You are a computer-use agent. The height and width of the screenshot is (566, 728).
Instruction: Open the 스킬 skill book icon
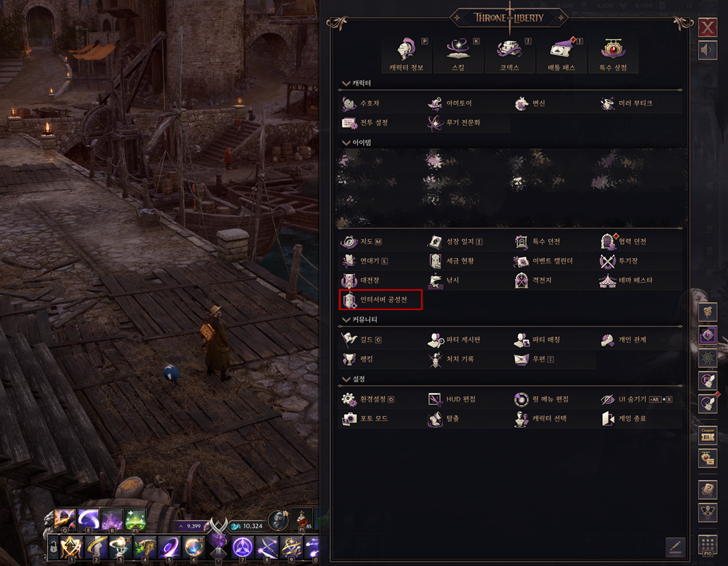pyautogui.click(x=458, y=54)
